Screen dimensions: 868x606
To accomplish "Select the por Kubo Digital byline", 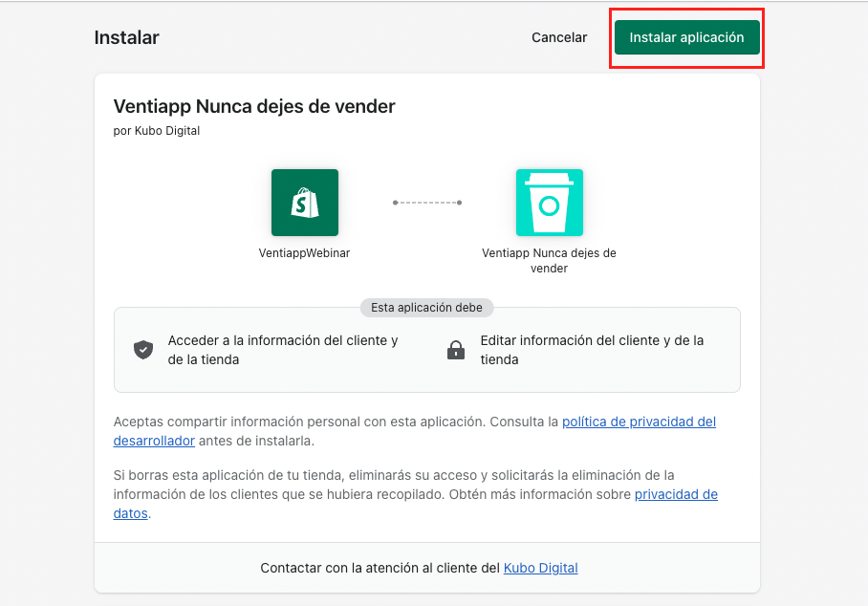I will click(157, 131).
